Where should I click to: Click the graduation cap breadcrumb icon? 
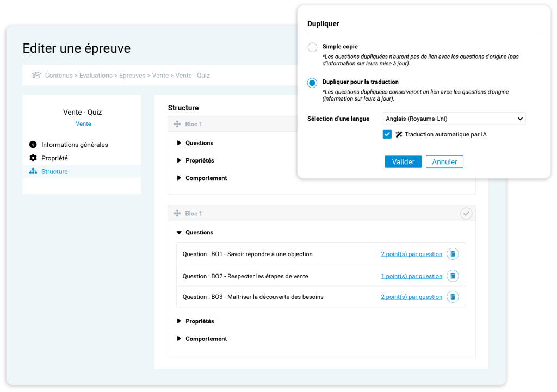[x=36, y=75]
